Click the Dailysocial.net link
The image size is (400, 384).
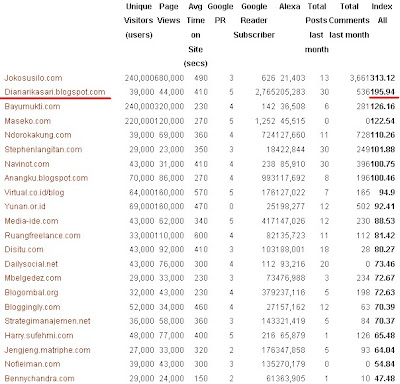pyautogui.click(x=31, y=264)
